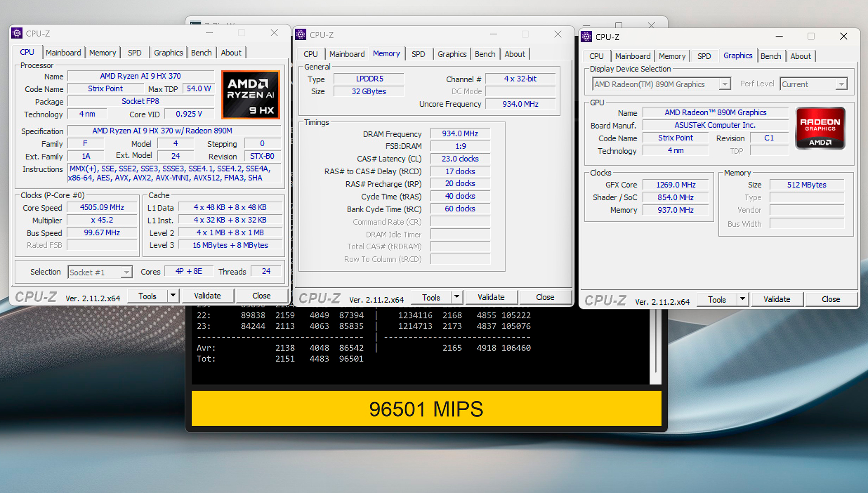Click the CPU-Z app icon in the left window title bar

point(17,33)
